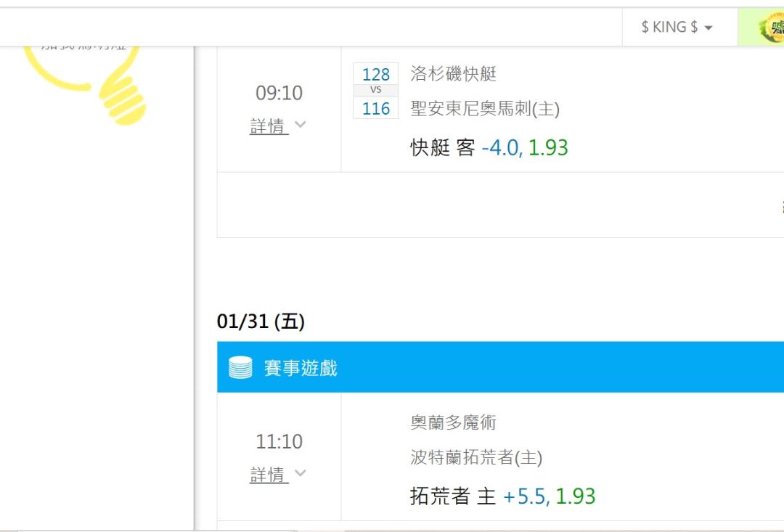Click the green badge icon at top right
The height and width of the screenshot is (532, 784).
tap(772, 28)
